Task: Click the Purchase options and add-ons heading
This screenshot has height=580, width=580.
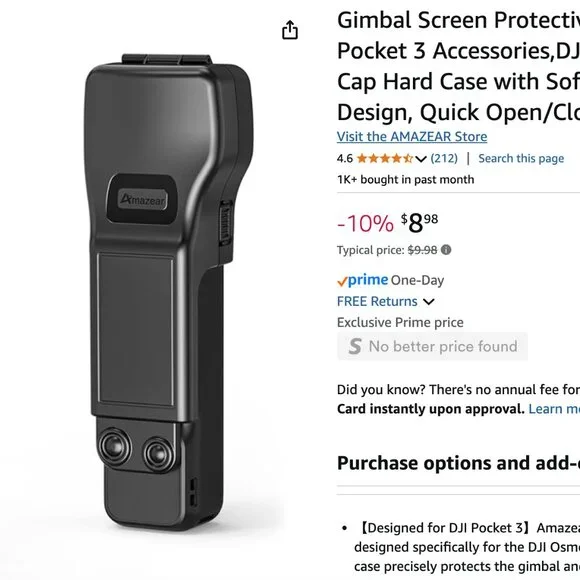Action: pyautogui.click(x=458, y=463)
